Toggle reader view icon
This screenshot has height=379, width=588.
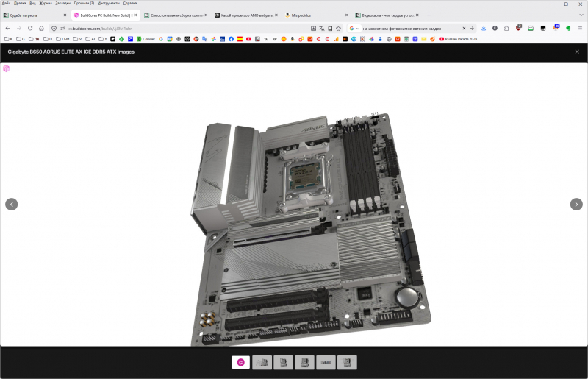coord(330,29)
